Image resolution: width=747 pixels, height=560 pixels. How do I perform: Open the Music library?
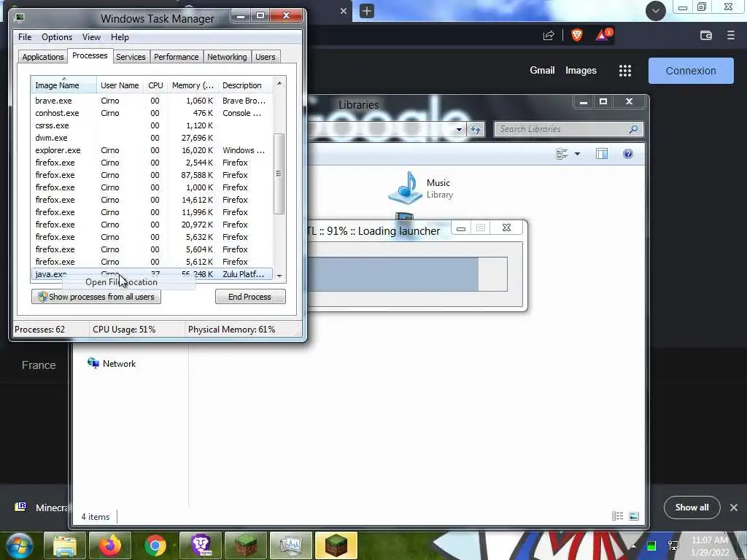coord(421,188)
